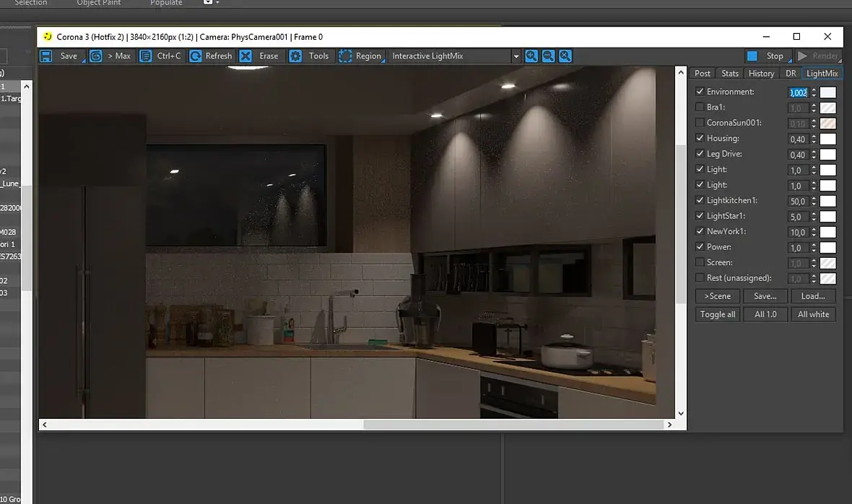Open the Object Paint ribbon tab
The width and height of the screenshot is (852, 504).
pos(99,3)
